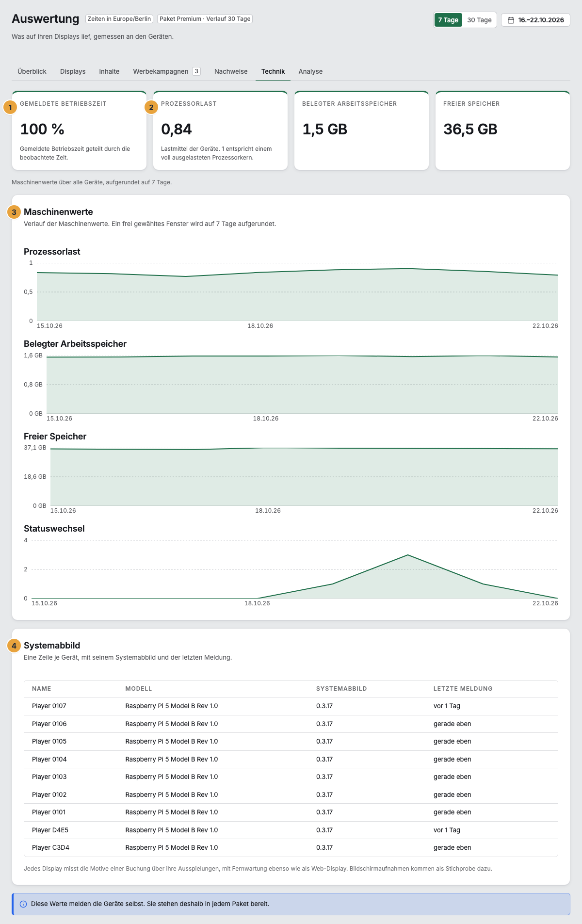Click the Prozessorlast card value 0,84
The width and height of the screenshot is (582, 924).
[x=177, y=130]
